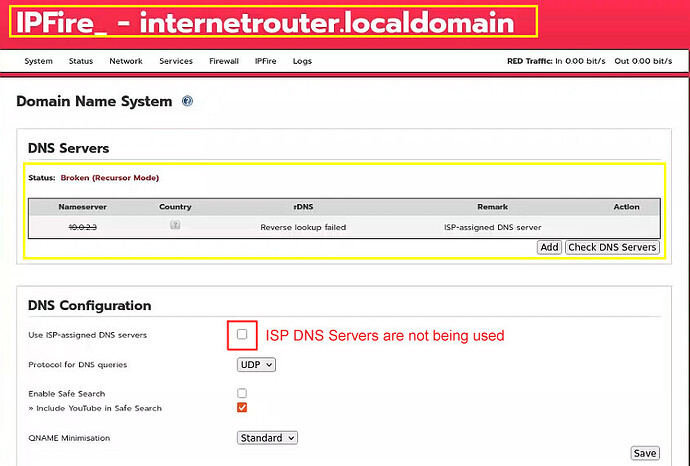
Task: Click the Use ISP-assigned DNS servers label
Action: click(x=88, y=335)
